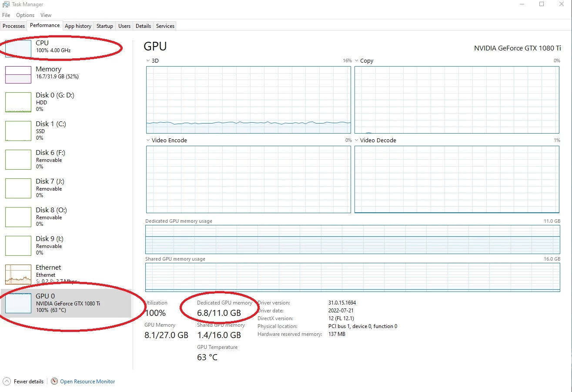This screenshot has height=392, width=572.
Task: Go to the Startup tab
Action: pos(105,26)
